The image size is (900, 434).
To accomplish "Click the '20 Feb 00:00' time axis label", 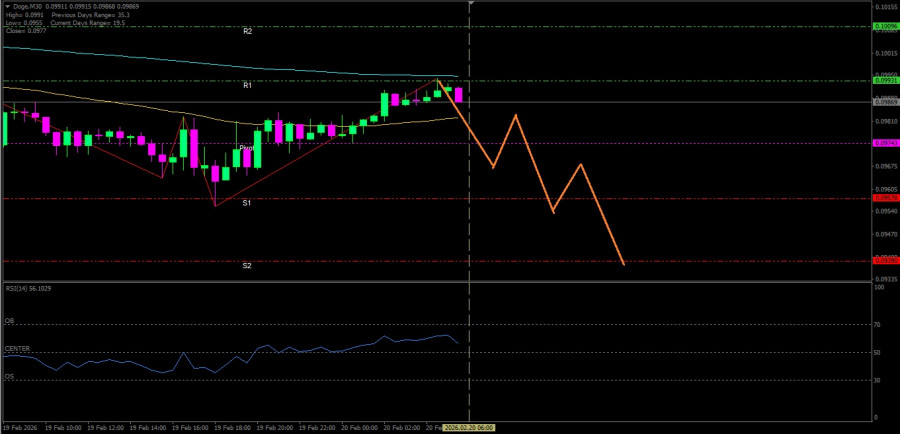I will click(359, 428).
